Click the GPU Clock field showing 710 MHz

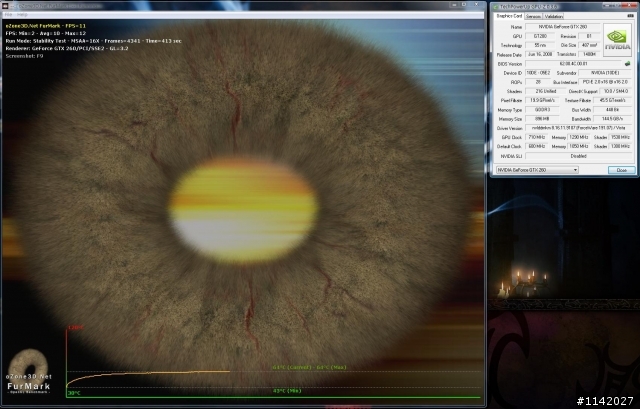coord(536,137)
